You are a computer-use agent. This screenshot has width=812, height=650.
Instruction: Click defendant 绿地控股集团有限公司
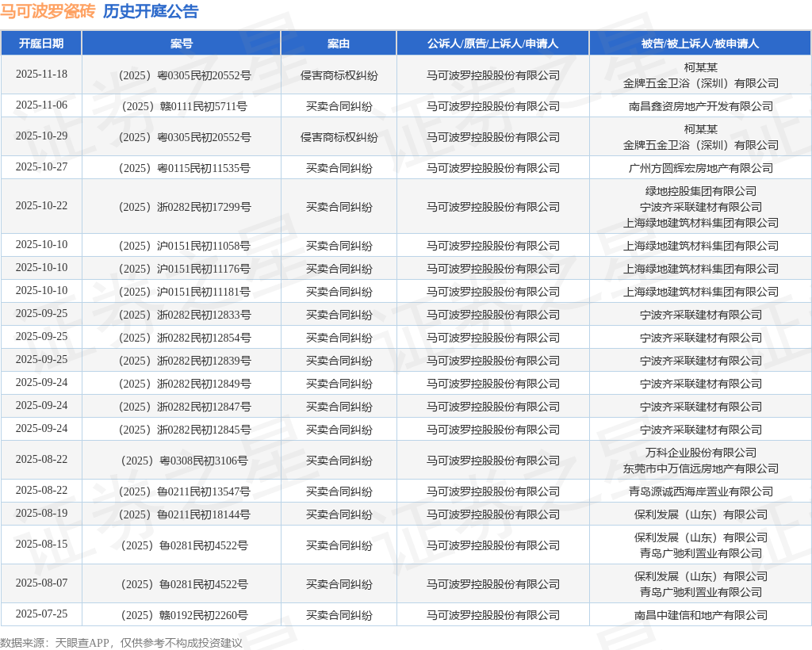(701, 191)
